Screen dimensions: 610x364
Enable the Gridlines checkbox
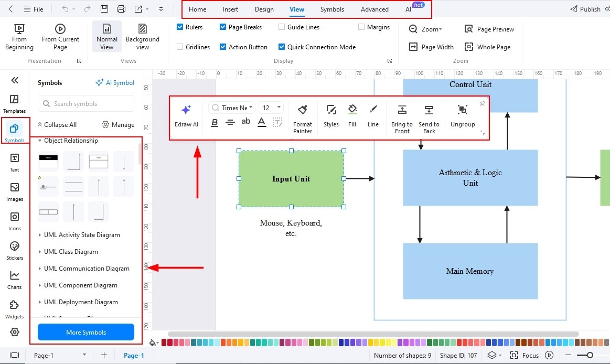180,47
